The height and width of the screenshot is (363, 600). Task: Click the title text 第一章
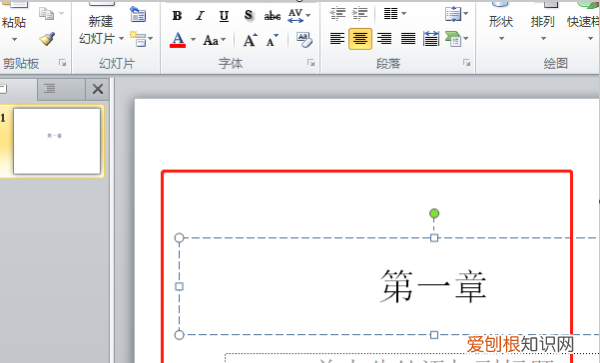(x=433, y=286)
